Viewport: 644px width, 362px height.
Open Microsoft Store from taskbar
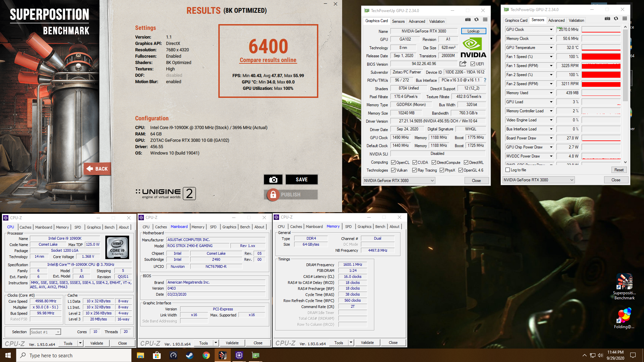click(157, 355)
